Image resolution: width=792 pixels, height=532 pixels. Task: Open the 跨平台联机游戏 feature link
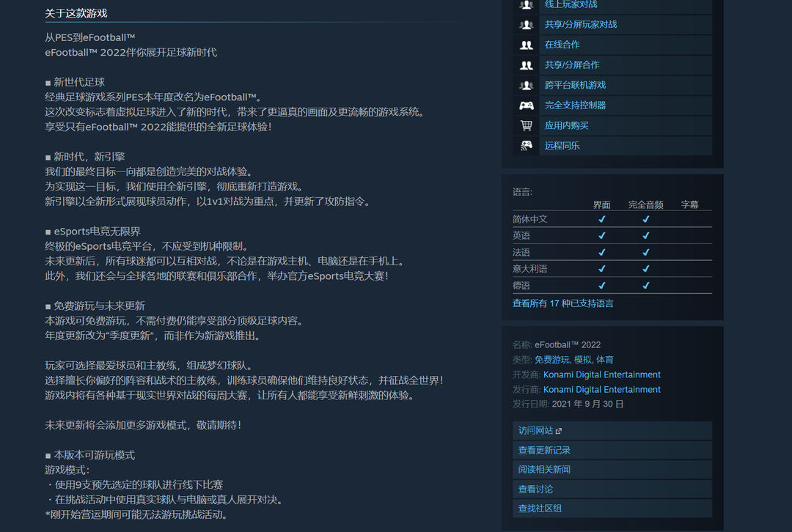[575, 85]
